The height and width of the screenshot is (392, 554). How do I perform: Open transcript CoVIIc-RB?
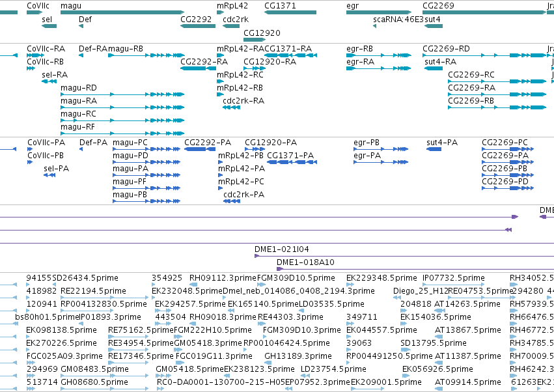tap(31, 68)
